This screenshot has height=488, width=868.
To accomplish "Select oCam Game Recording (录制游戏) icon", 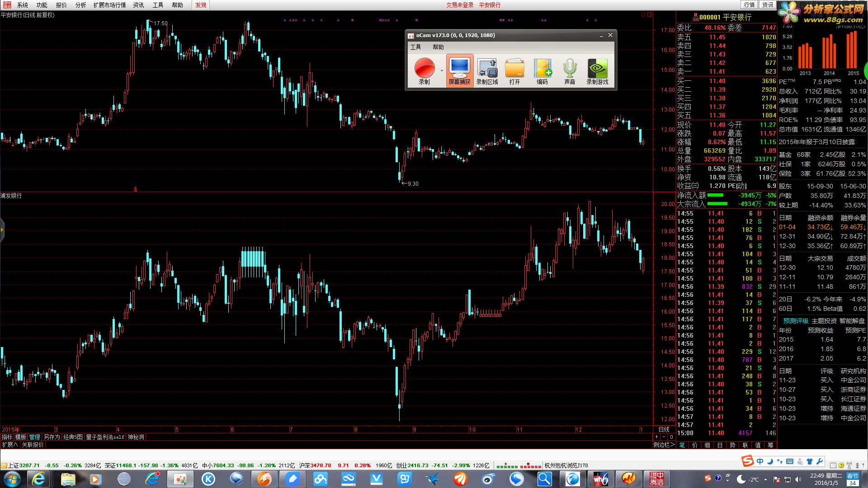I will 597,71.
